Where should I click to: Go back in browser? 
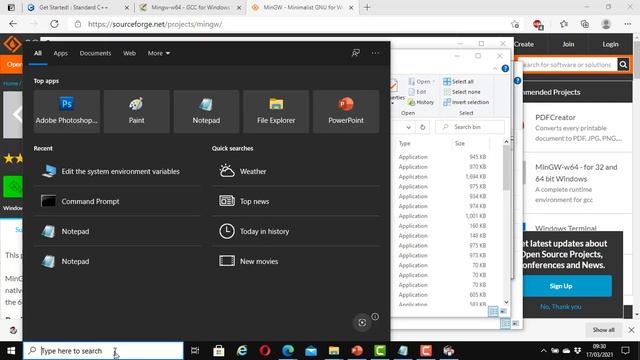(x=13, y=24)
